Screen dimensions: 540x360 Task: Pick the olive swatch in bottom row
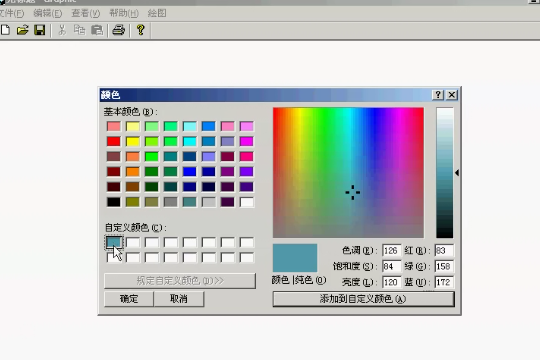(133, 202)
